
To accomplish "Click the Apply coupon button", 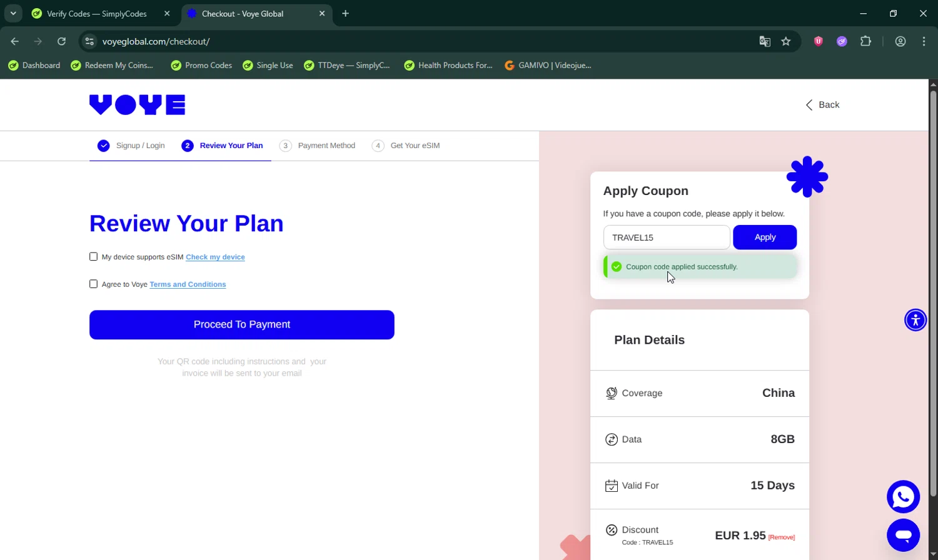I will [x=765, y=237].
